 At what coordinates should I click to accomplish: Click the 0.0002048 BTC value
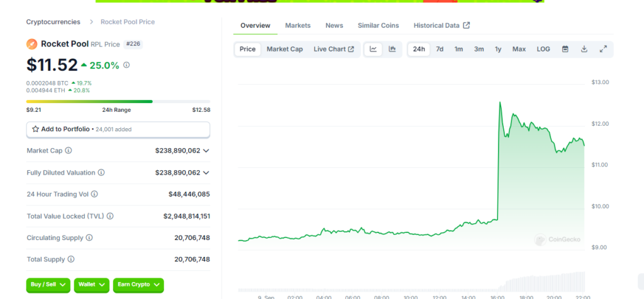pos(47,84)
